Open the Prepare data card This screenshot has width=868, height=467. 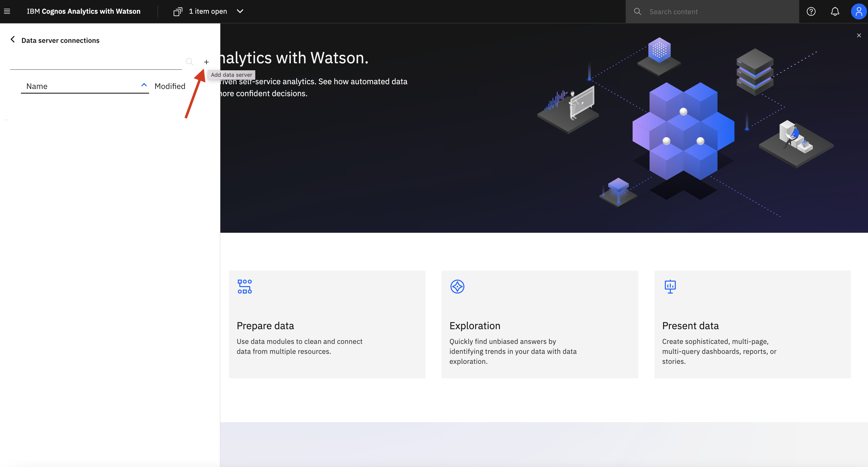coord(327,324)
